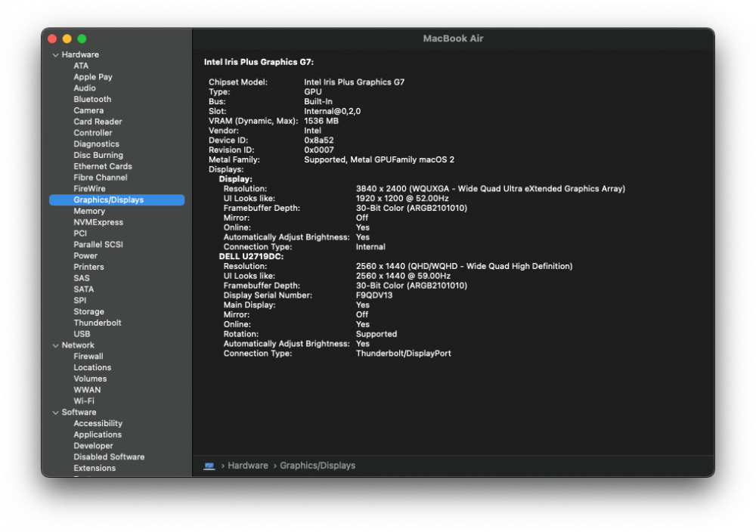Open Applications under Software
This screenshot has width=756, height=532.
click(x=98, y=435)
